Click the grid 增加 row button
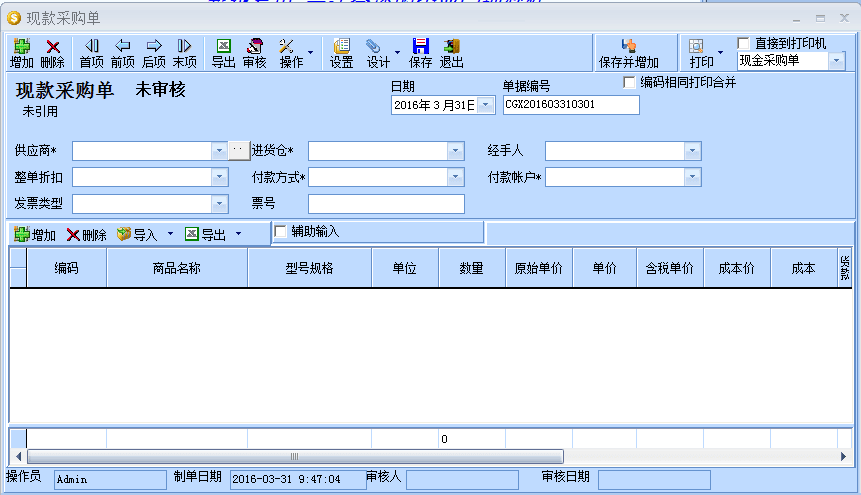Viewport: 861px width, 495px height. [x=35, y=235]
